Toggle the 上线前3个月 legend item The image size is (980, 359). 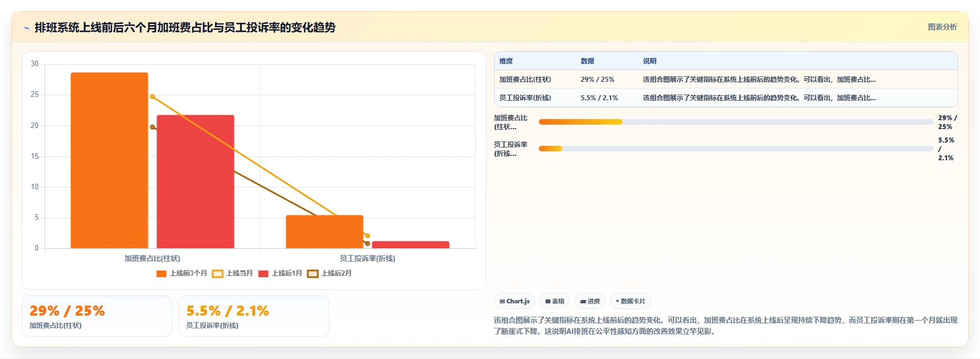pos(182,273)
